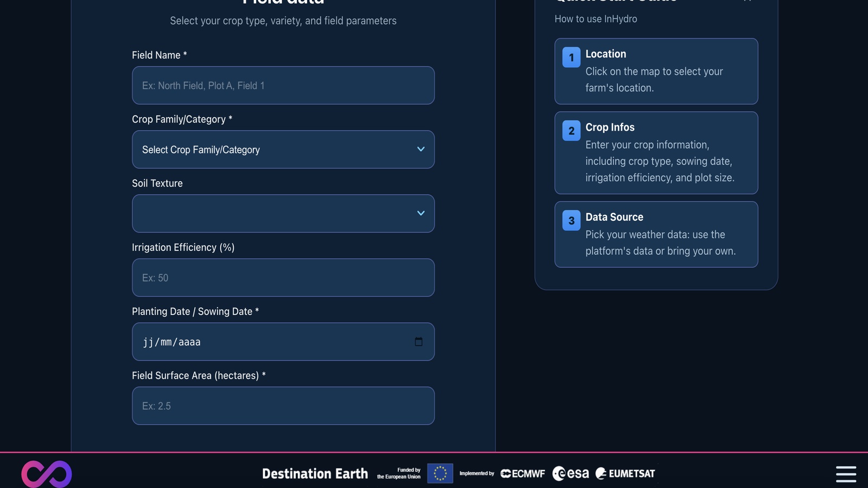Click the European Union flag emblem
This screenshot has width=868, height=488.
440,473
